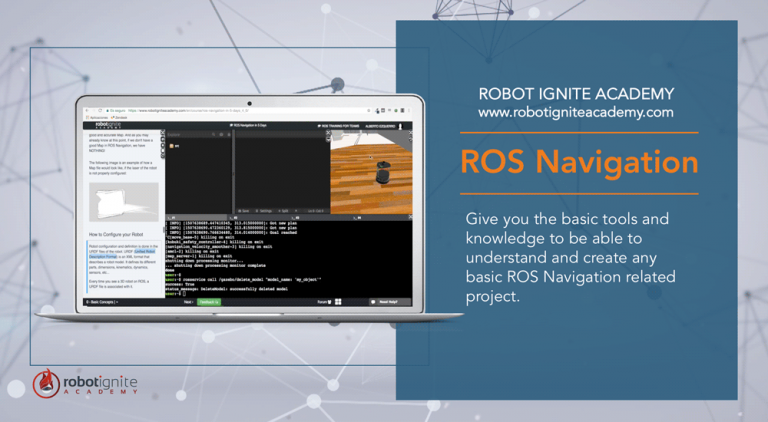768x422 pixels.
Task: Open ROS Training for Teams link
Action: click(x=338, y=126)
